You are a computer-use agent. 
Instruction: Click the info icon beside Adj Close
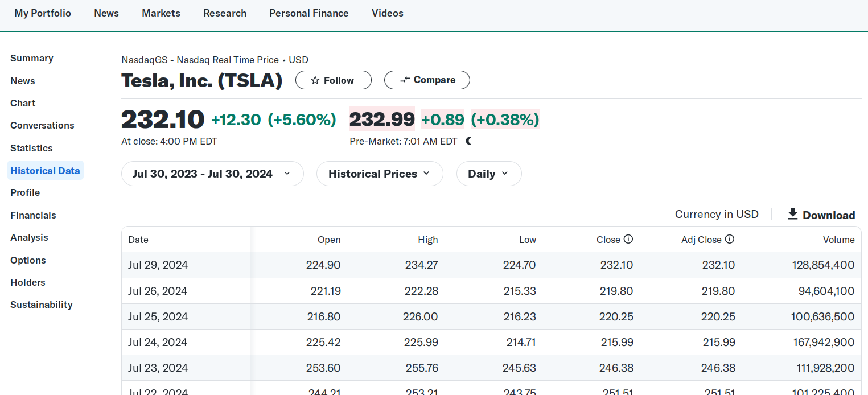coord(729,240)
